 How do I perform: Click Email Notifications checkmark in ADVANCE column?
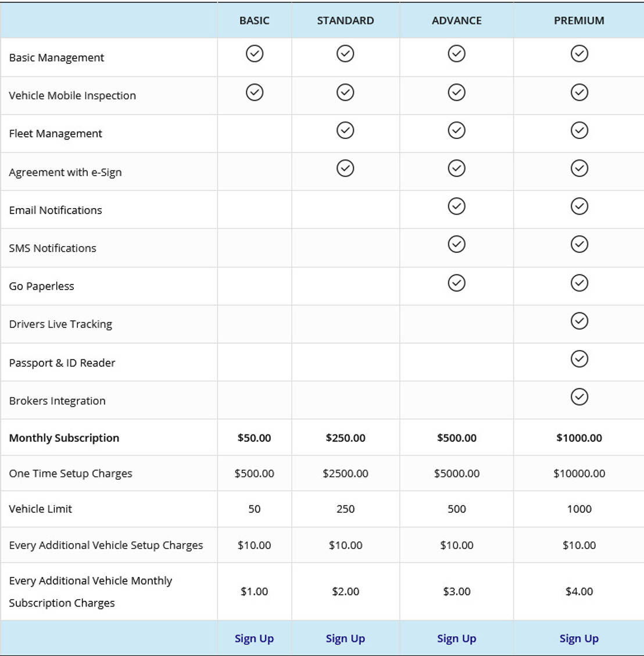456,206
